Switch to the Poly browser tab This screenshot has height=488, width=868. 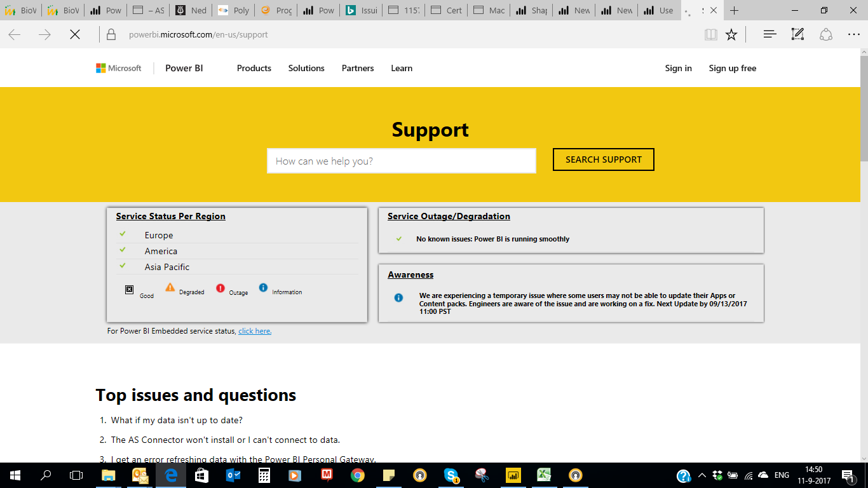[x=234, y=10]
